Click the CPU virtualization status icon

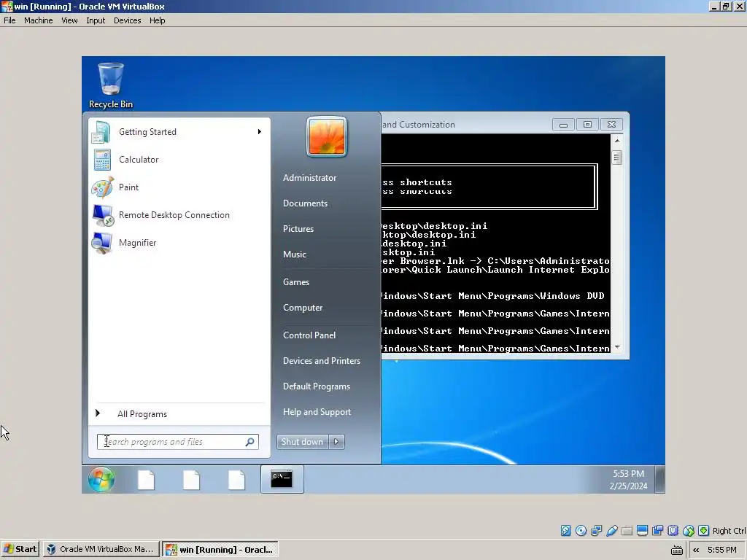tap(673, 531)
